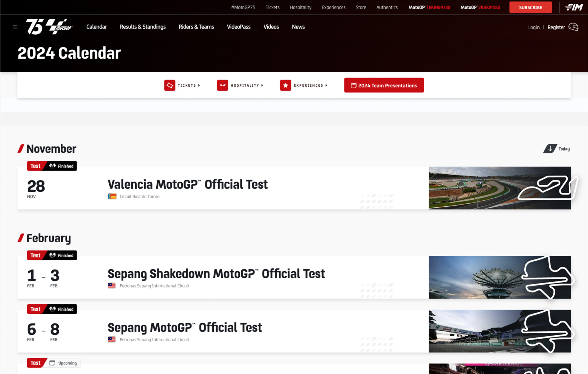Open Valencia MotoGP Official Test event
588x374 pixels.
pos(187,184)
